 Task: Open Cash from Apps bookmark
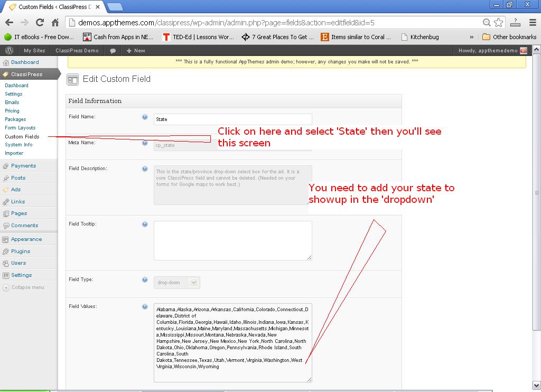(118, 37)
